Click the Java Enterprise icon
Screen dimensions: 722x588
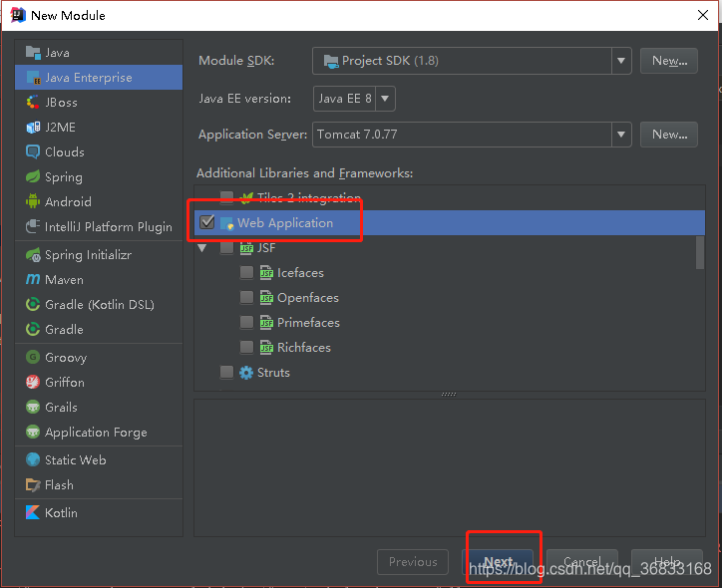pos(33,78)
